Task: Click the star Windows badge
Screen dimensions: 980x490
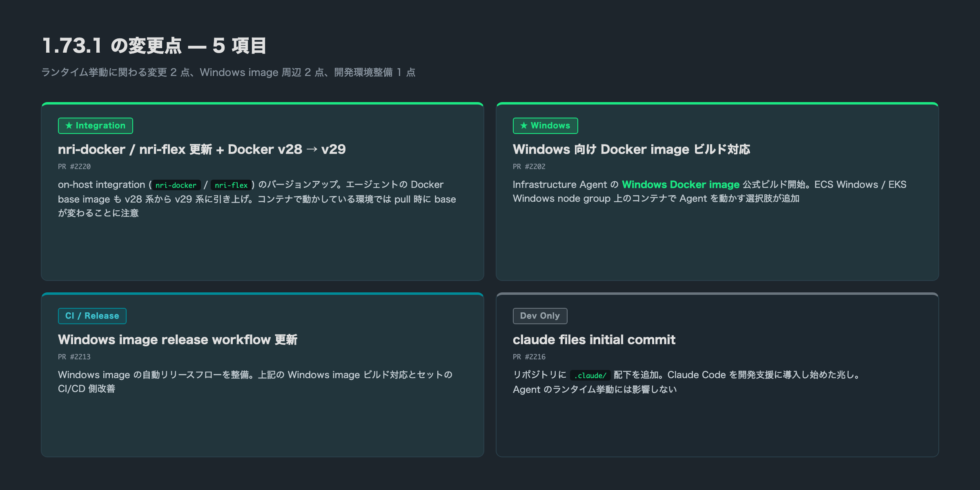Action: (x=545, y=126)
